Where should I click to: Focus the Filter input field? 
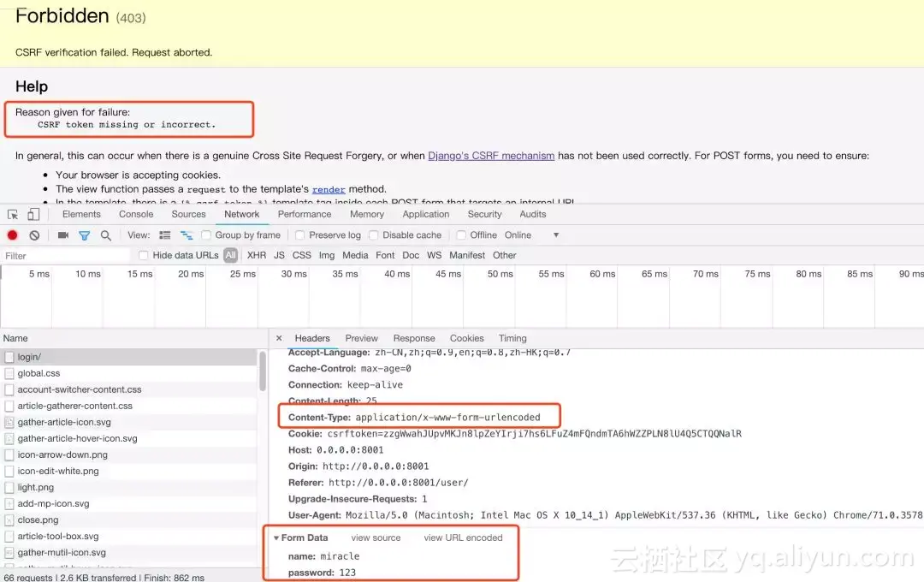coord(66,255)
